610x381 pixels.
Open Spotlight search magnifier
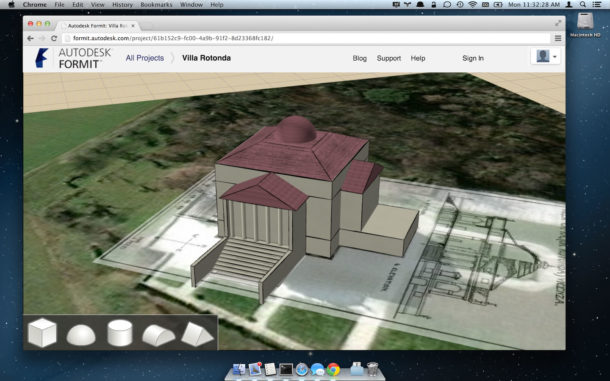[583, 5]
